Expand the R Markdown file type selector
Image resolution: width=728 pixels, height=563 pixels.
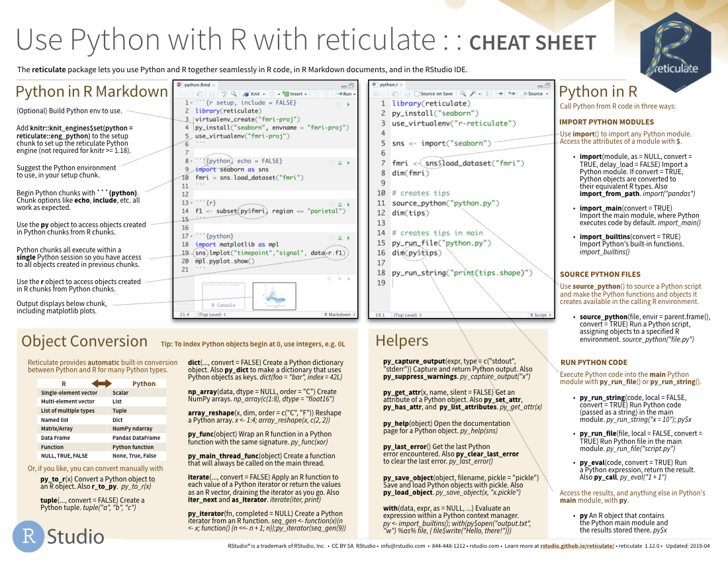click(338, 316)
